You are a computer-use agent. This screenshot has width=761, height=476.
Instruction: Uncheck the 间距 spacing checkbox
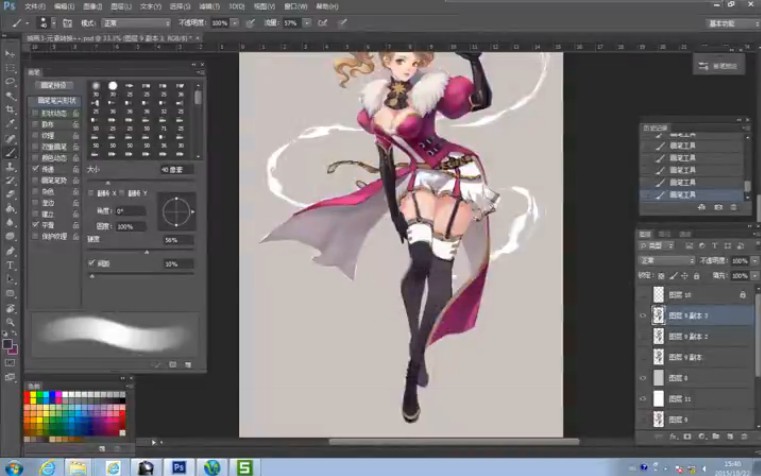[x=91, y=263]
